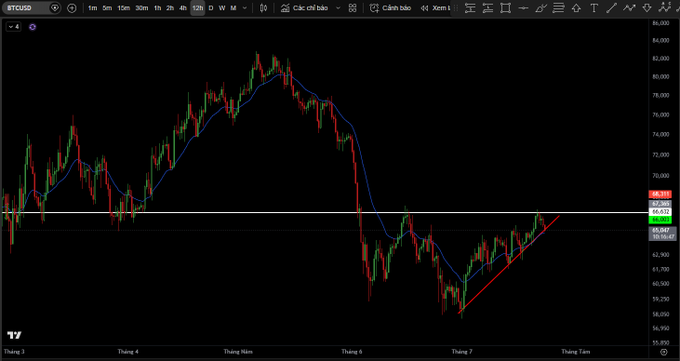
Task: Select the 1h timeframe
Action: pyautogui.click(x=157, y=8)
